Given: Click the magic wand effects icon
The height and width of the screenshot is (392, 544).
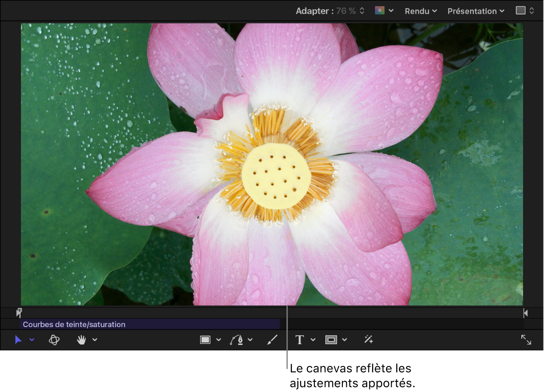Looking at the screenshot, I should pyautogui.click(x=369, y=340).
